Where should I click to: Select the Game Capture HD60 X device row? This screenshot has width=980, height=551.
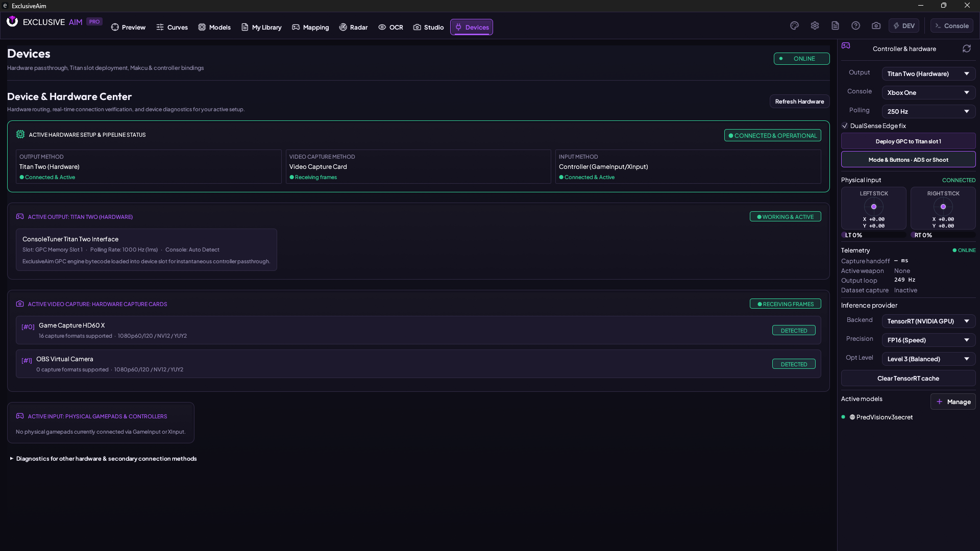tap(418, 330)
